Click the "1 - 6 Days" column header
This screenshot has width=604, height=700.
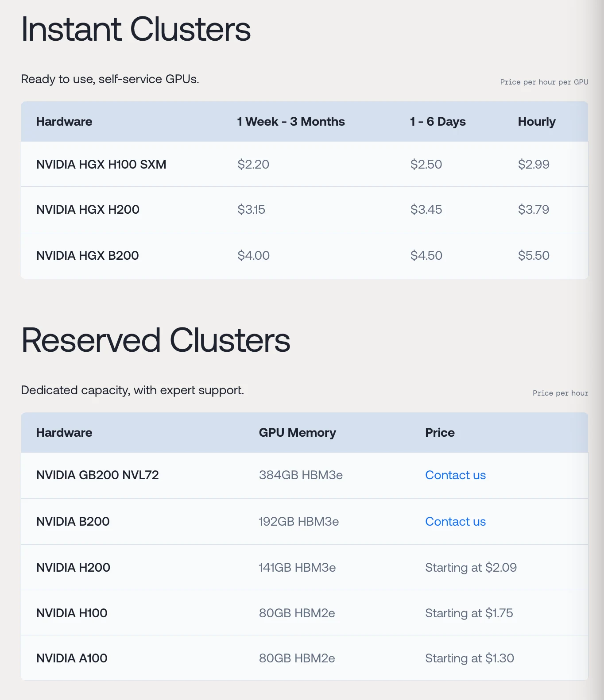(438, 122)
